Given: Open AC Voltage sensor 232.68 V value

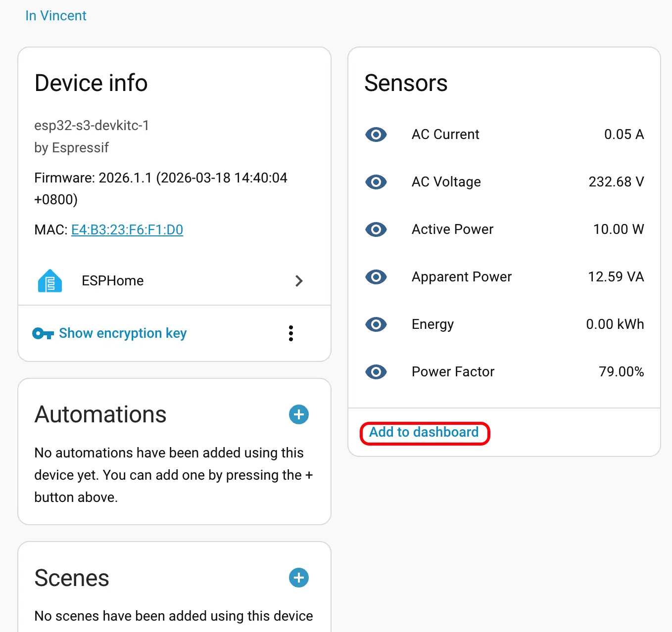Looking at the screenshot, I should [x=616, y=182].
